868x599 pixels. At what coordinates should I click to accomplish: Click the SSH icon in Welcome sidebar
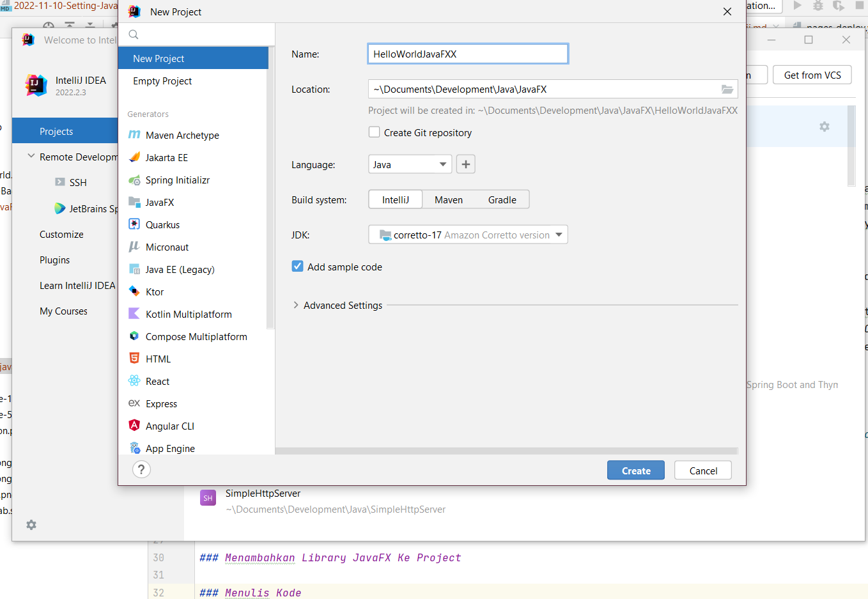coord(60,182)
